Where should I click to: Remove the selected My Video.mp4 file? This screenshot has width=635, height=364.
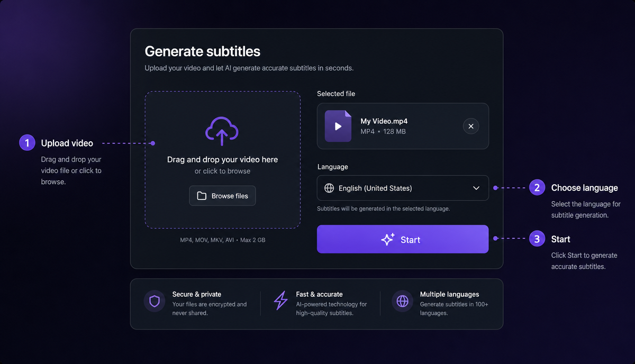[471, 126]
